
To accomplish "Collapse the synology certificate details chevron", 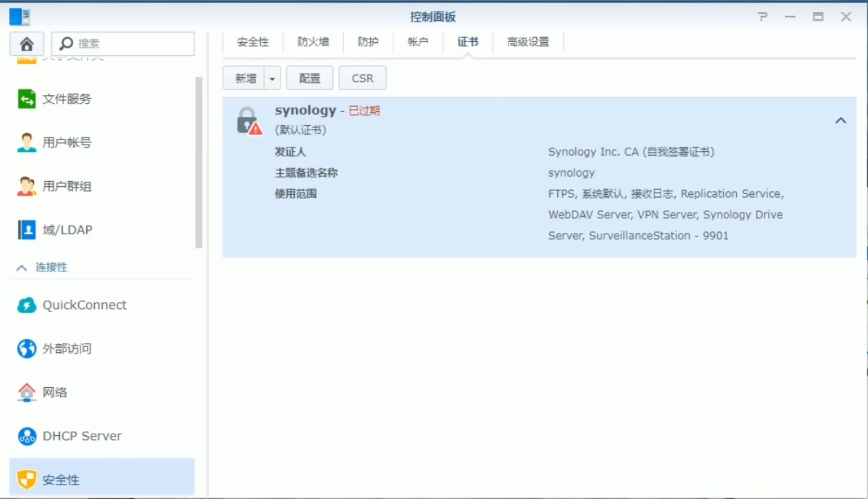I will click(x=841, y=120).
